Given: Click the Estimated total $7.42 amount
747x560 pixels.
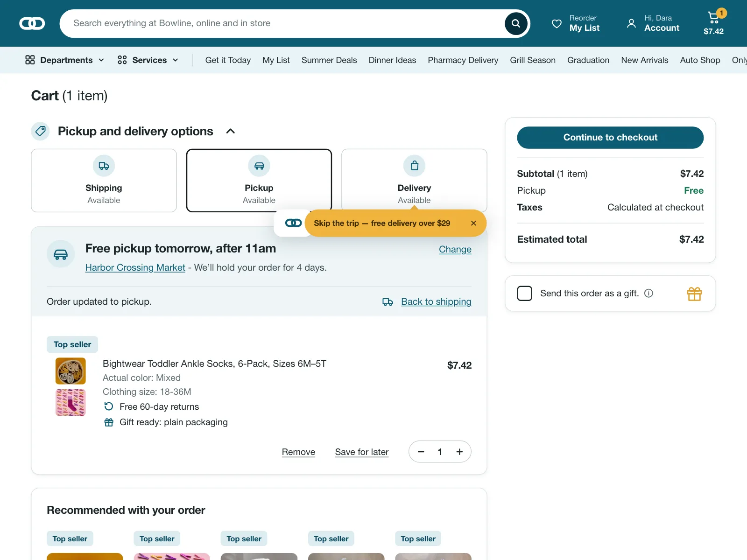Looking at the screenshot, I should click(x=691, y=239).
